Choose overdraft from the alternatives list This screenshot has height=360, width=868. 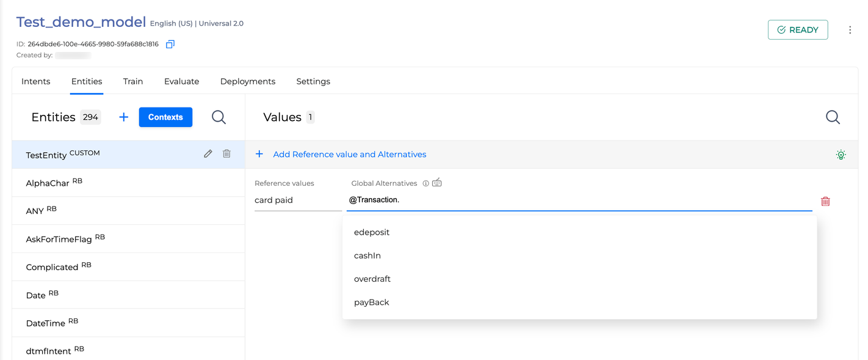372,279
